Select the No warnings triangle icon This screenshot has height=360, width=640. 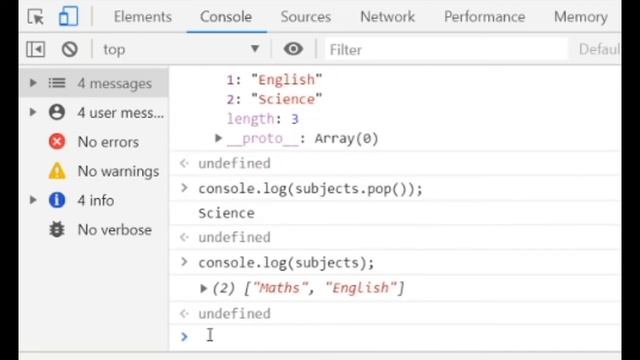(x=57, y=171)
